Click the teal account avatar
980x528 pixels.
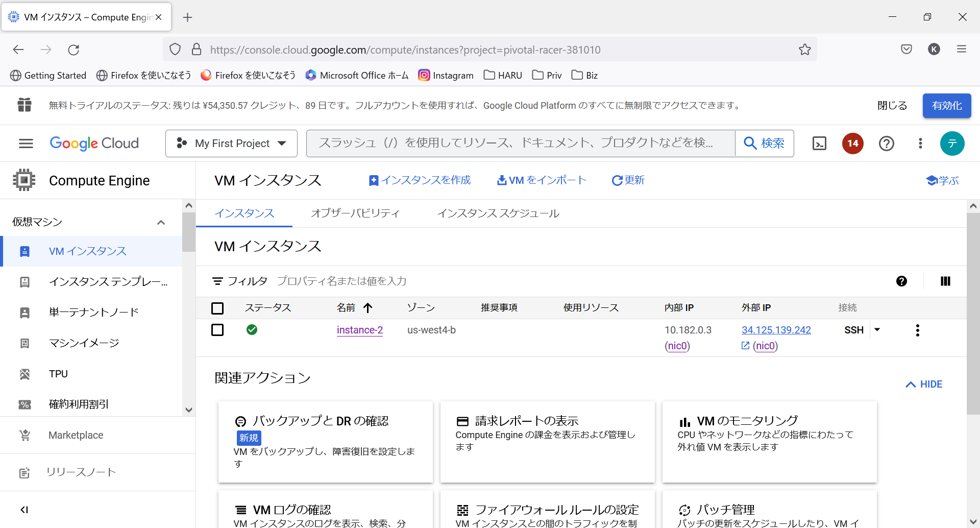coord(952,143)
